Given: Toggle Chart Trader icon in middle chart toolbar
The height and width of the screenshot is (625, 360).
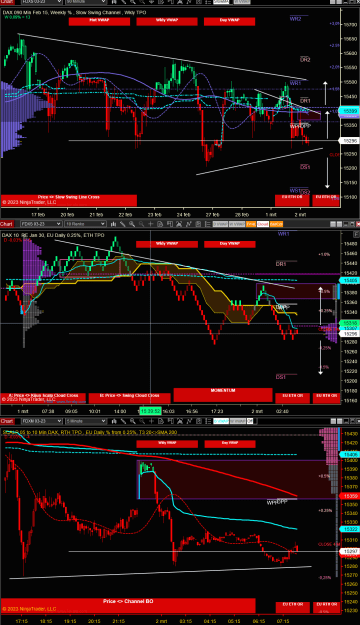Looking at the screenshot, I should tap(169, 224).
